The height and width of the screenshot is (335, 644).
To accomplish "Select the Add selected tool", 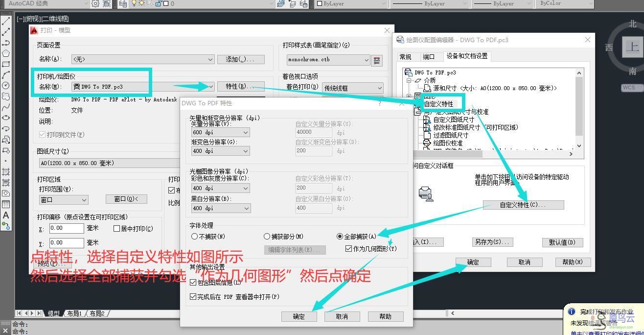I will (6, 226).
